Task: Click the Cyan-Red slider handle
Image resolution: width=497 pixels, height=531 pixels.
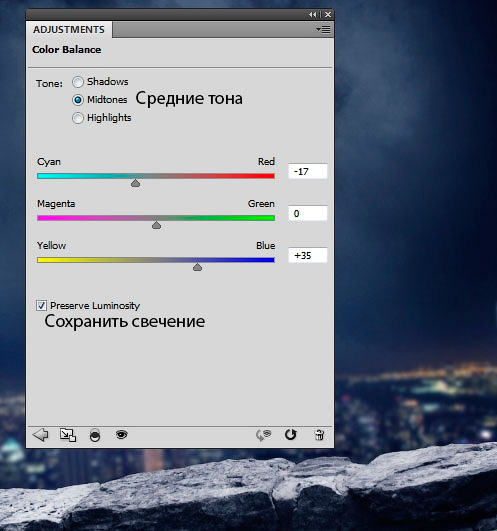Action: pos(135,183)
